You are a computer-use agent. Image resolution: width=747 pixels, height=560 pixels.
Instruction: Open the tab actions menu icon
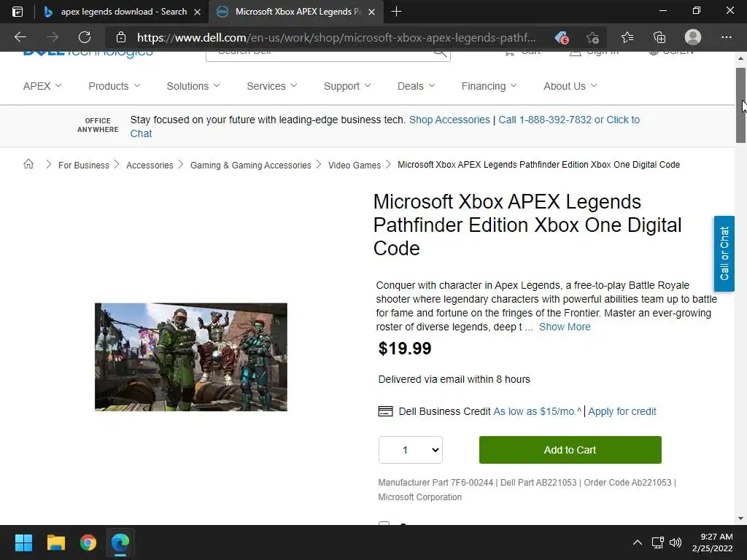[x=18, y=12]
